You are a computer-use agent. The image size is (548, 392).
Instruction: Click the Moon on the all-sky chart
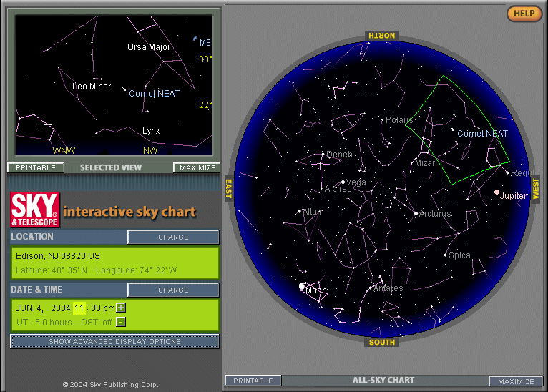(302, 288)
